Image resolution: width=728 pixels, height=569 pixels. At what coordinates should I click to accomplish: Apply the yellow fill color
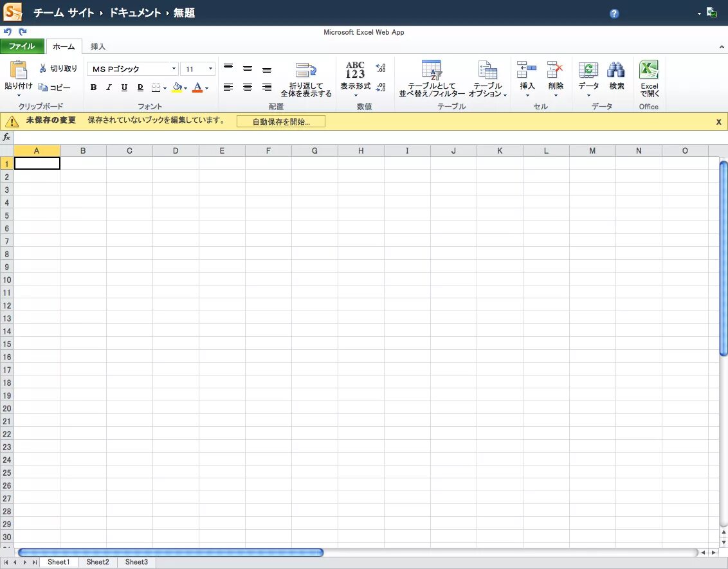177,87
